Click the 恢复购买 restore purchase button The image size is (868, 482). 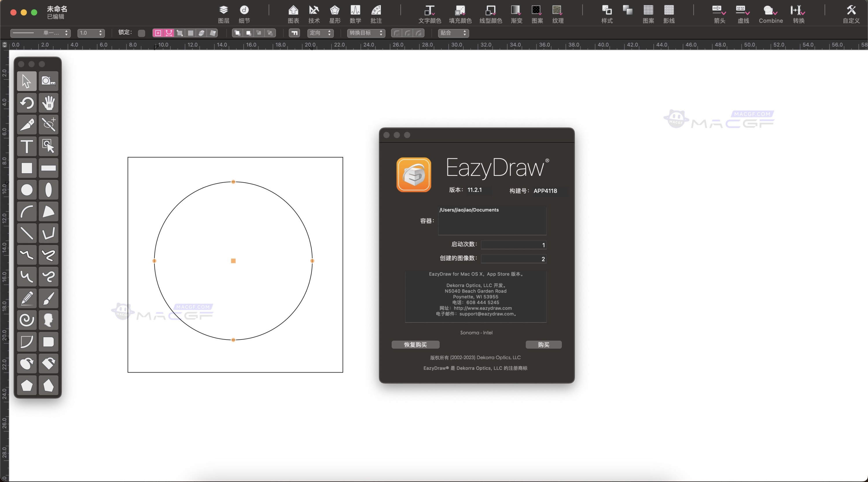point(415,344)
